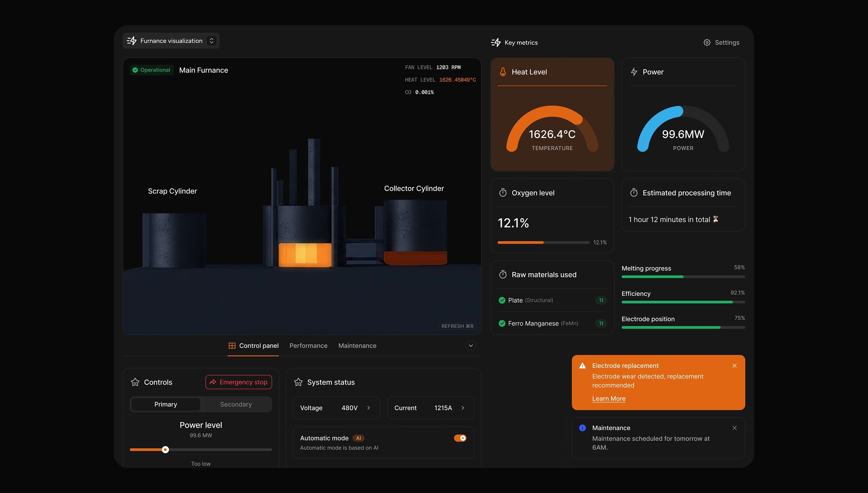Click the Controls star icon
This screenshot has width=868, height=493.
click(x=135, y=382)
